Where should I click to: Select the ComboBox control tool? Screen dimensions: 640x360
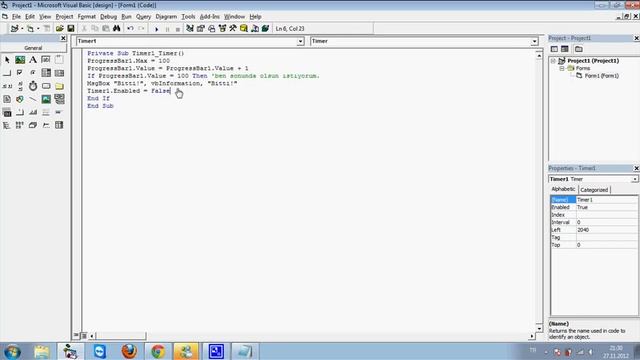pos(46,73)
